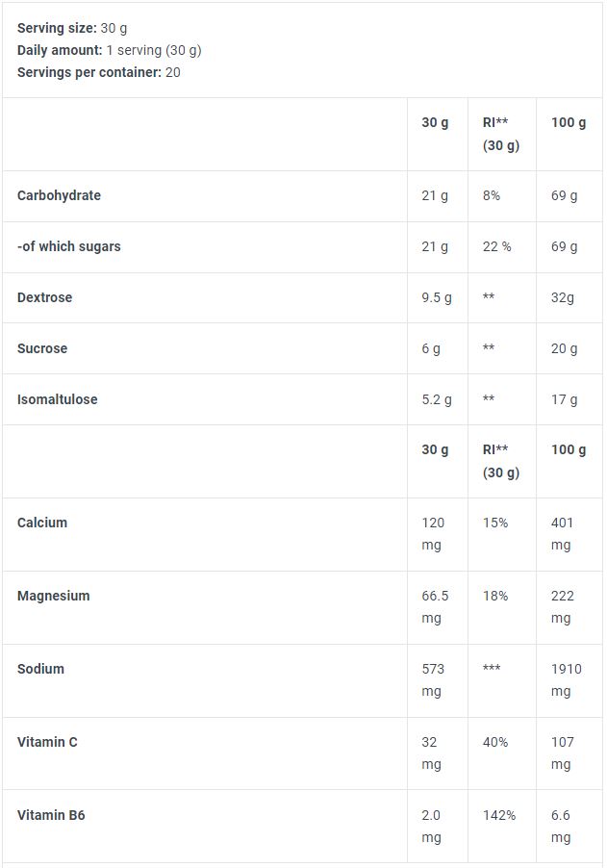Select the Dextrose row label
Image resolution: width=607 pixels, height=868 pixels.
(44, 297)
